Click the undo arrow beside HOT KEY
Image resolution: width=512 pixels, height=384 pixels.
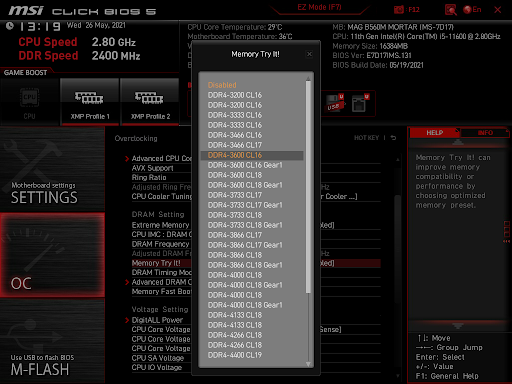(393, 138)
